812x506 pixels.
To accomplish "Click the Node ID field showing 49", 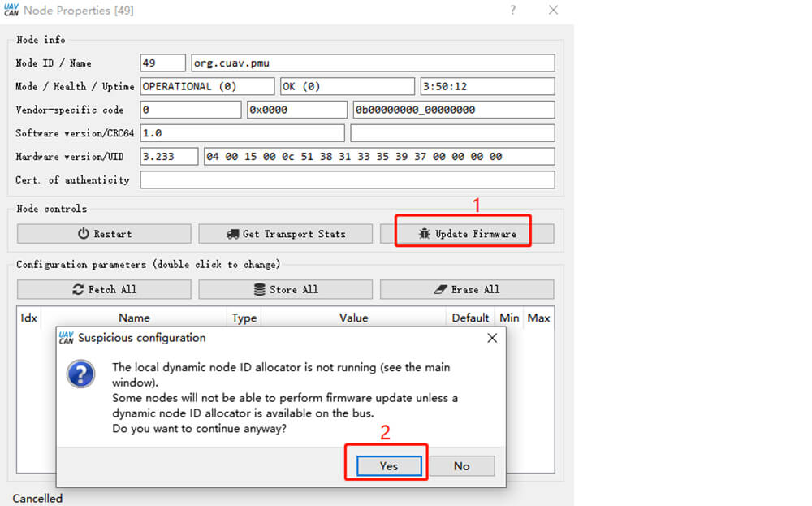I will [x=162, y=63].
